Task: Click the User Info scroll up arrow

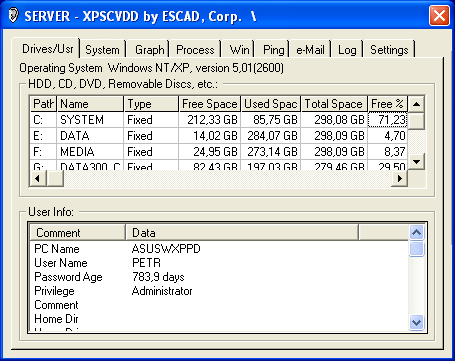Action: click(417, 232)
